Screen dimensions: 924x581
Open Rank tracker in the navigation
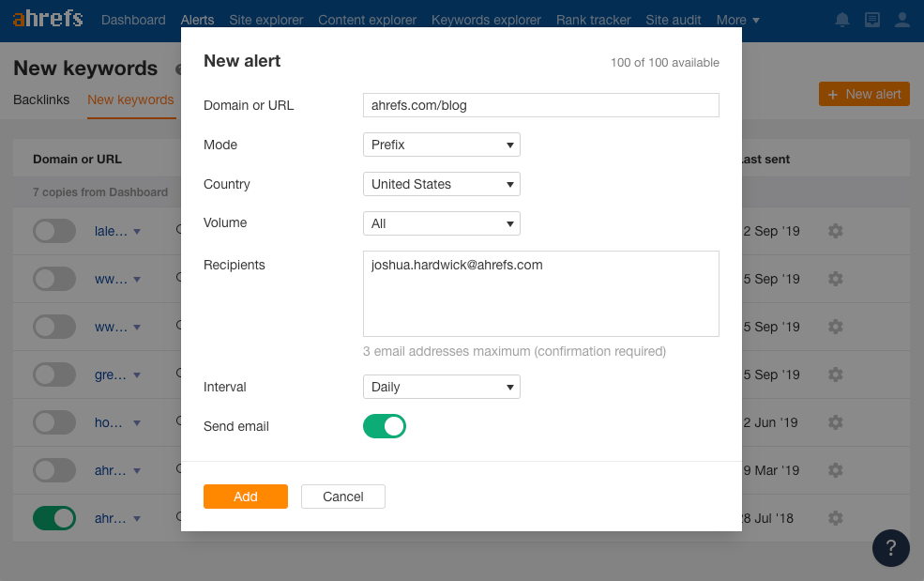[594, 20]
